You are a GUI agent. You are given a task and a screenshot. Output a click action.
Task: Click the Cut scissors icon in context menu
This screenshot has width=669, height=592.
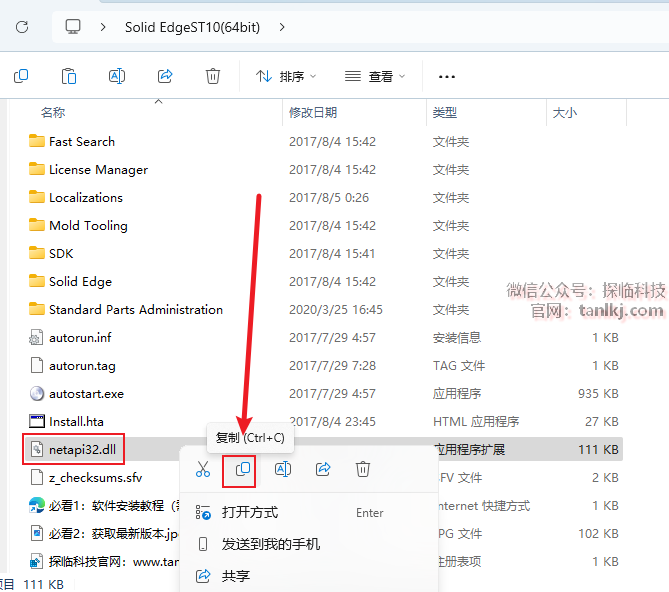click(203, 469)
